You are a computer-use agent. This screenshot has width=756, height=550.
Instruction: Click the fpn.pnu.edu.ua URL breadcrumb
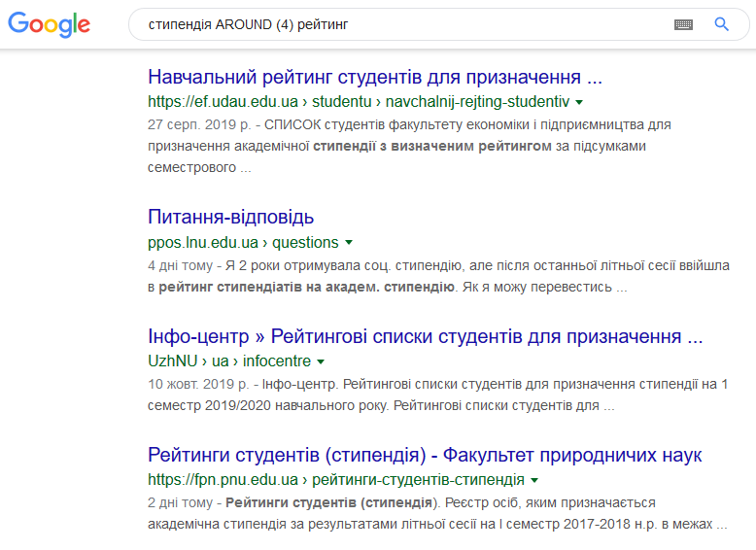336,480
